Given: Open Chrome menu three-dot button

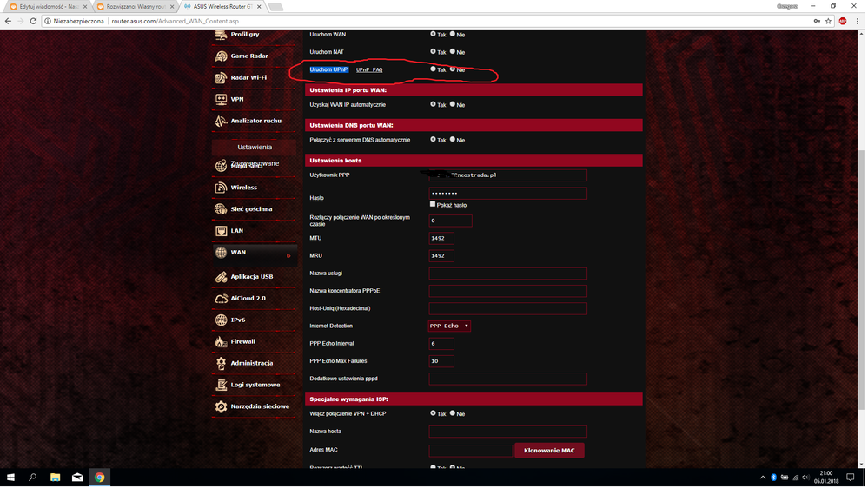Looking at the screenshot, I should pyautogui.click(x=858, y=21).
